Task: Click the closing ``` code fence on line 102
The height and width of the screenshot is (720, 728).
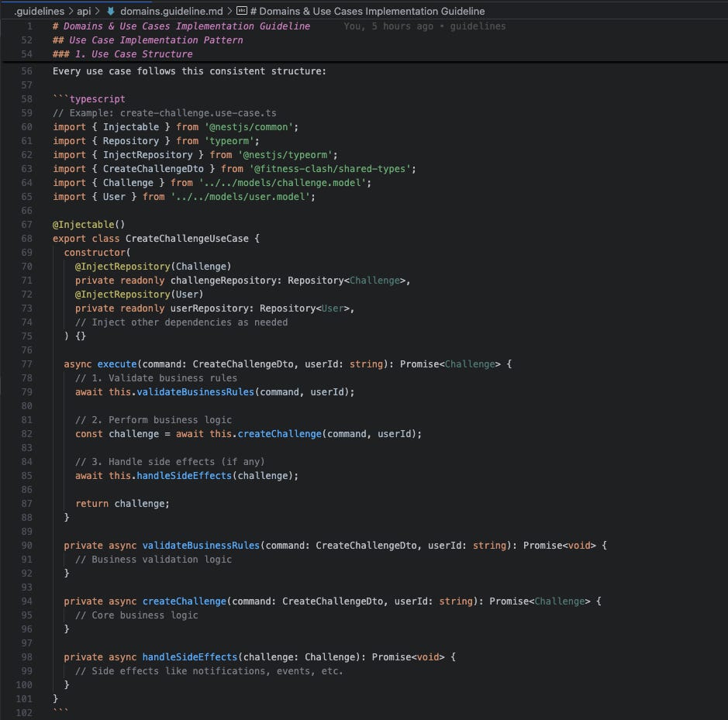Action: point(60,711)
